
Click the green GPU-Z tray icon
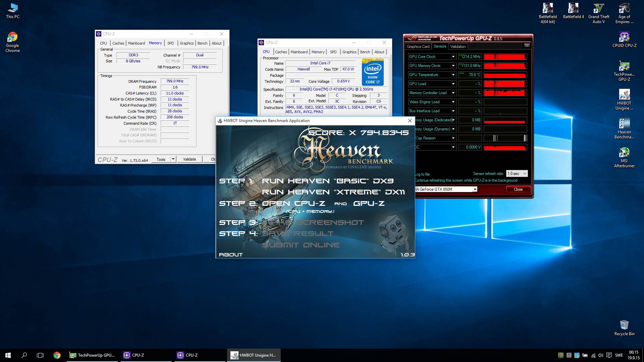[560, 355]
